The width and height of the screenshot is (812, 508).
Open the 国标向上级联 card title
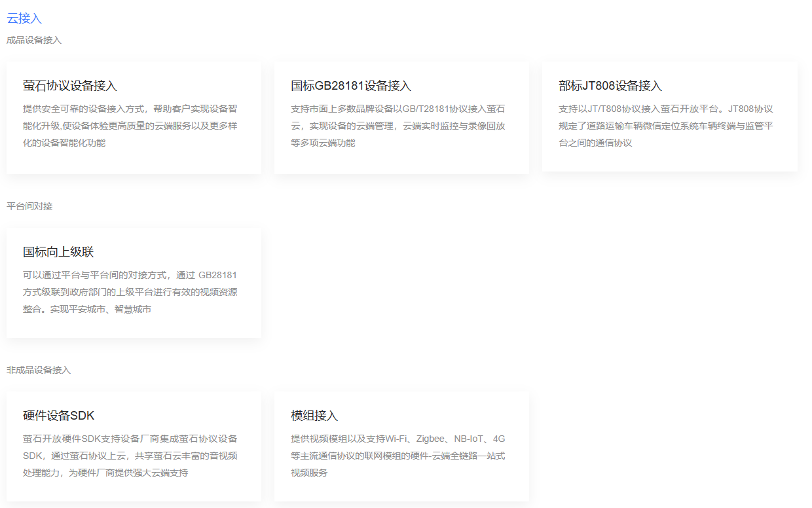[58, 252]
